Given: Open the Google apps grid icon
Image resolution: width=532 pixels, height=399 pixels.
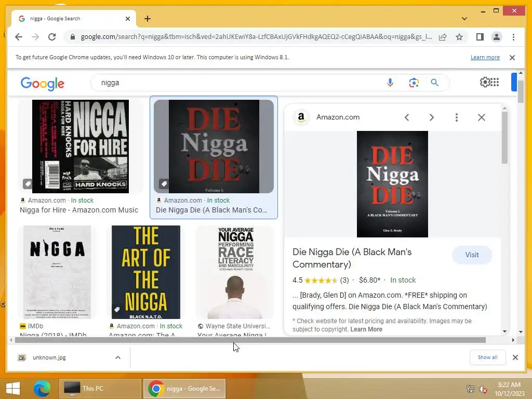Looking at the screenshot, I should point(495,82).
